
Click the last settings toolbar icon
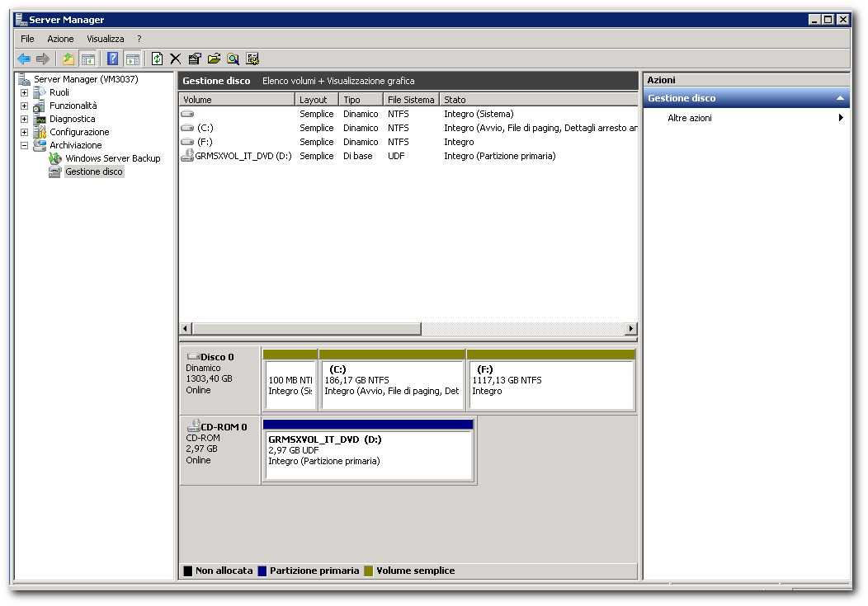coord(252,59)
